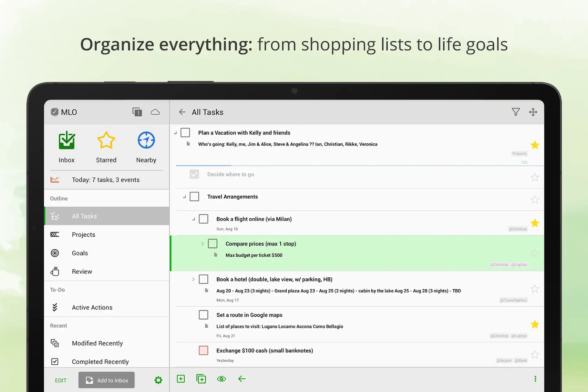
Task: Unstar Set a route in Google maps
Action: tap(535, 324)
